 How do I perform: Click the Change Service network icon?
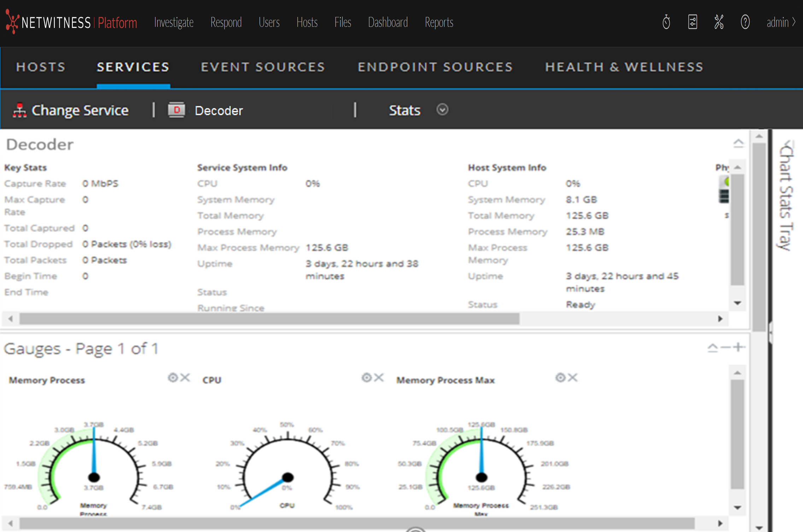(x=19, y=110)
